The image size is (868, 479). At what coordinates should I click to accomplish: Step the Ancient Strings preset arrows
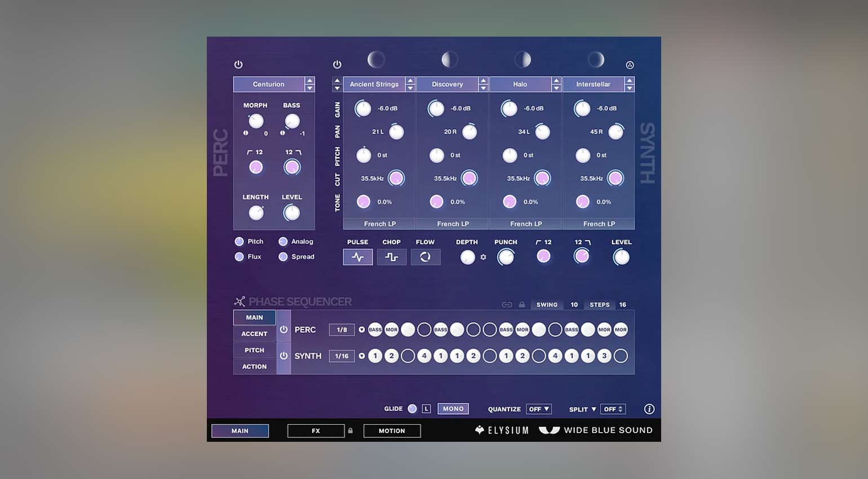(410, 84)
